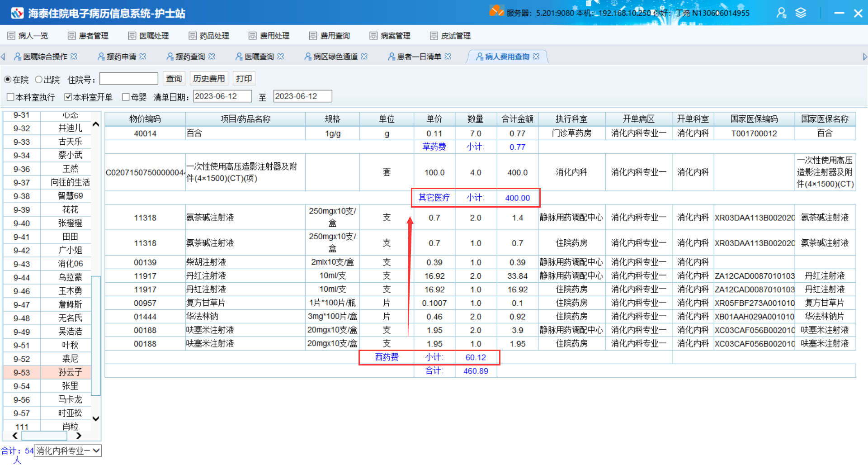Select the 出院 radio button

pos(39,80)
